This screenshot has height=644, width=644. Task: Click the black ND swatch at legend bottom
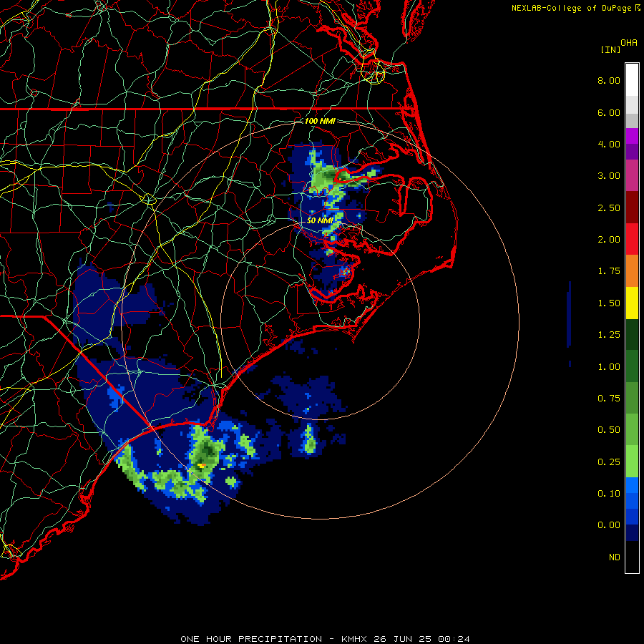pyautogui.click(x=632, y=557)
